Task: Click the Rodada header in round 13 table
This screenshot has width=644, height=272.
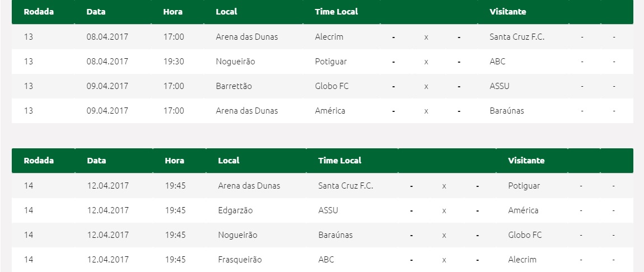Action: (39, 12)
